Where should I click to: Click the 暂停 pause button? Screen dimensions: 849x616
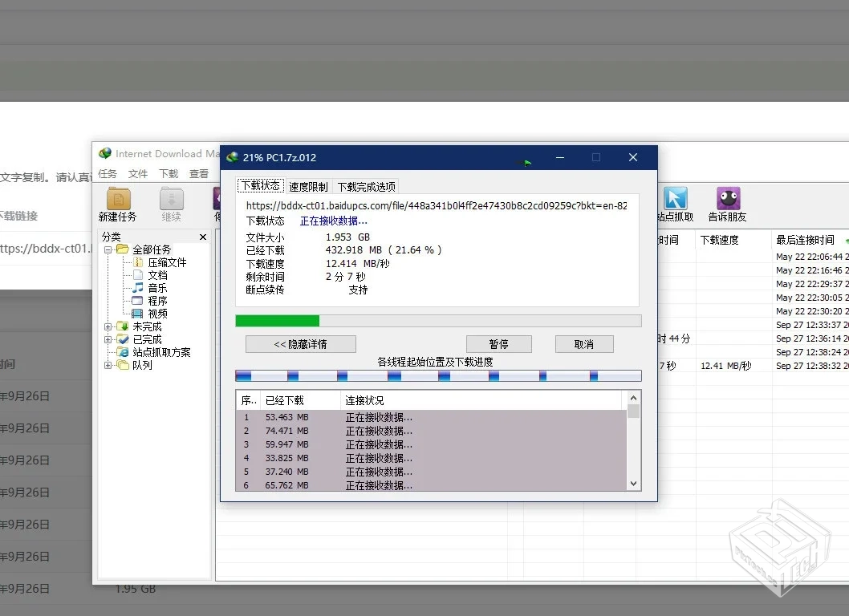pos(498,344)
